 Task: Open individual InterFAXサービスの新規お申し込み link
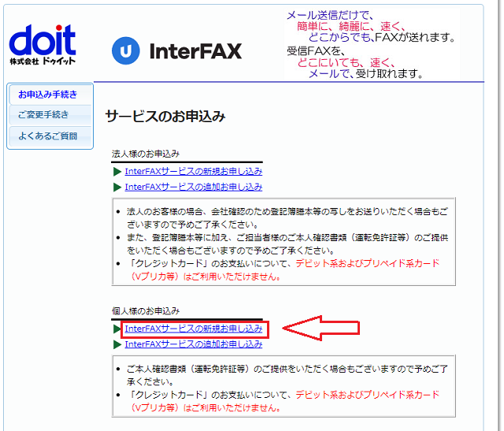(x=194, y=329)
